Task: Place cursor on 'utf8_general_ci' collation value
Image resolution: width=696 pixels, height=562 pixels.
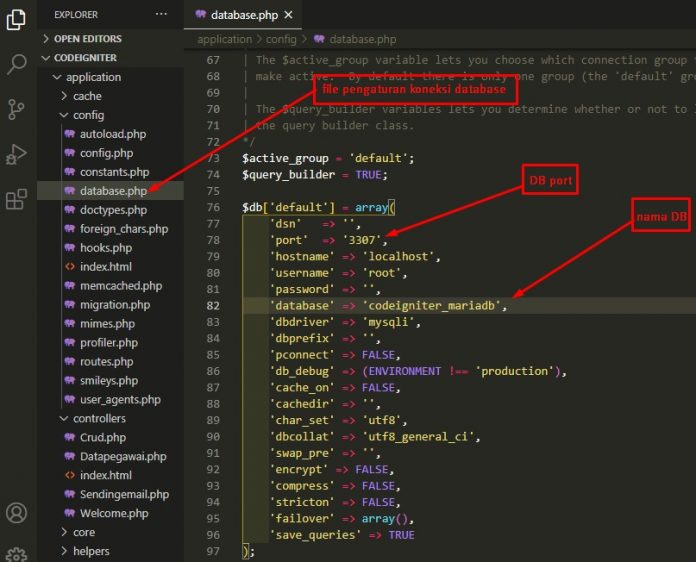Action: [x=418, y=437]
